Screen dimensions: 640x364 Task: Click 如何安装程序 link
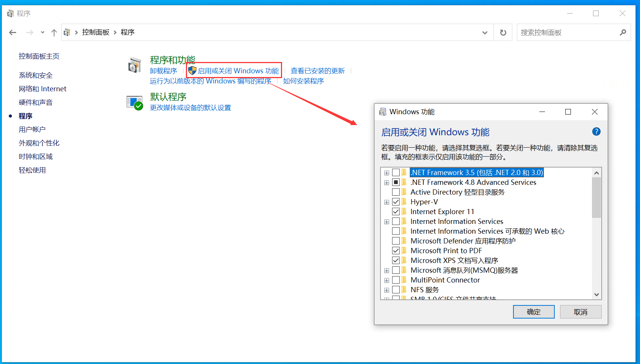pos(303,81)
